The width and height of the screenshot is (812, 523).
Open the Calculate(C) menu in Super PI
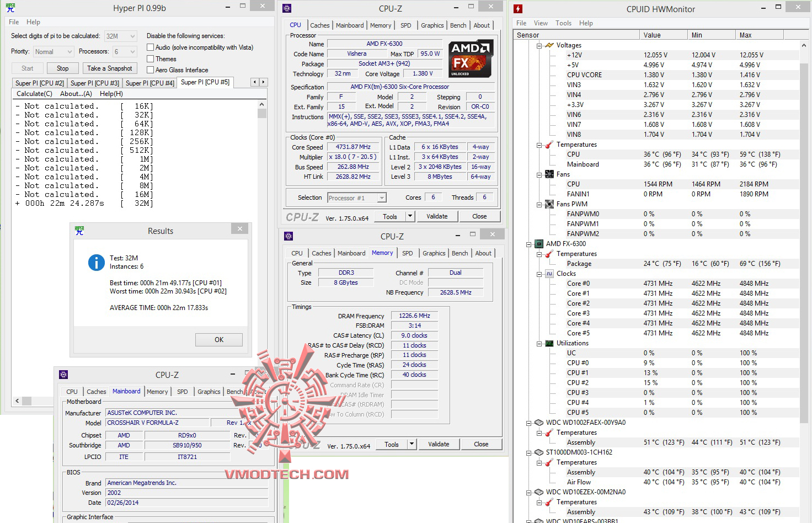tap(34, 94)
